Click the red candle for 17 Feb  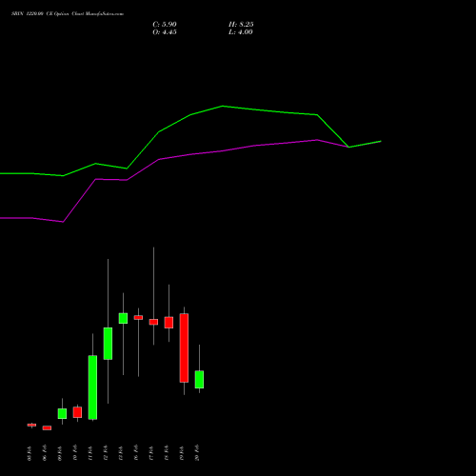pyautogui.click(x=153, y=322)
